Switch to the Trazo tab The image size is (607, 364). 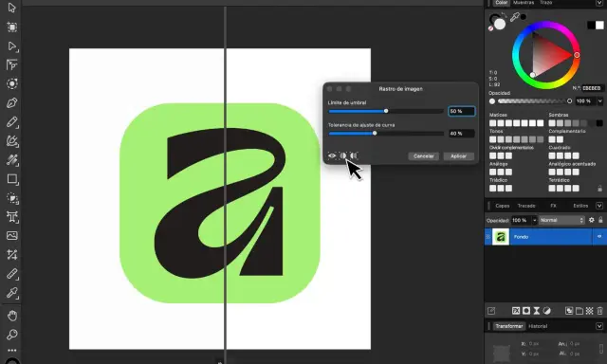tap(546, 3)
